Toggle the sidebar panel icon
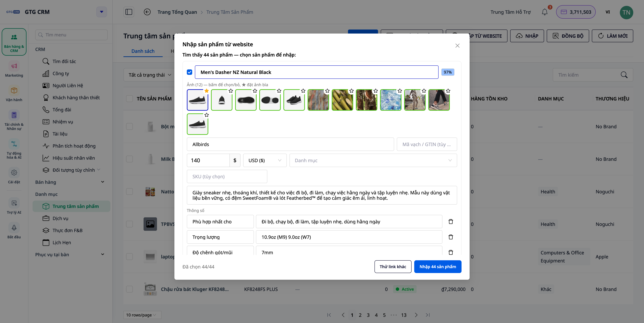Viewport: 644px width, 323px height. 129,12
